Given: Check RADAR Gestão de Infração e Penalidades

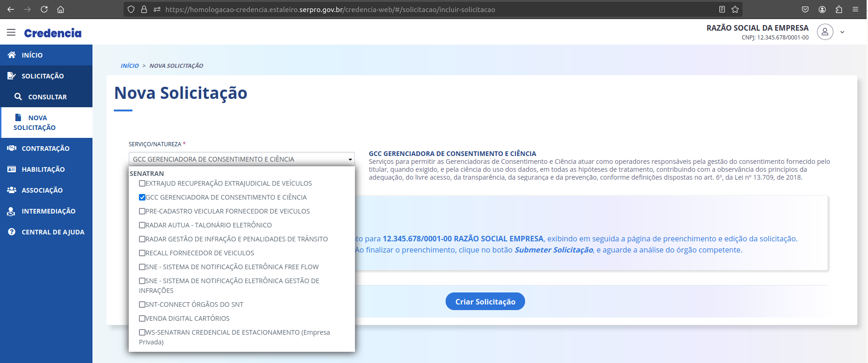Looking at the screenshot, I should click(x=142, y=239).
